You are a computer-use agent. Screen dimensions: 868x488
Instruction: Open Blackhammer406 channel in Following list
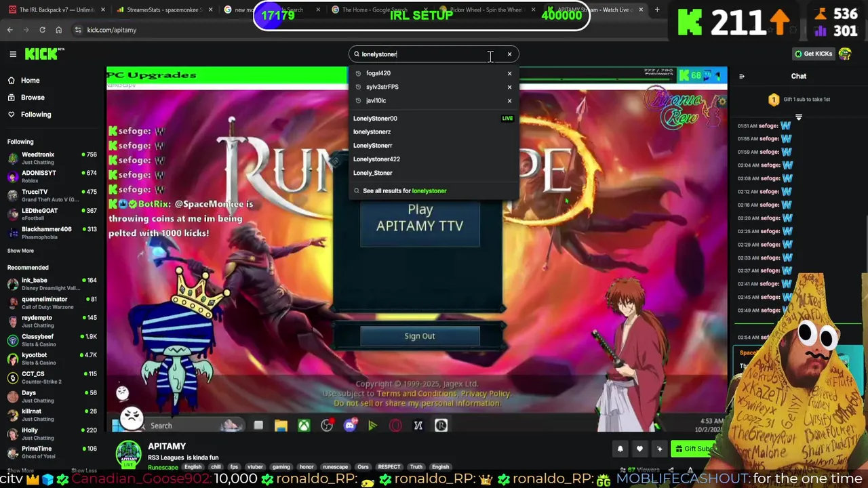point(53,232)
